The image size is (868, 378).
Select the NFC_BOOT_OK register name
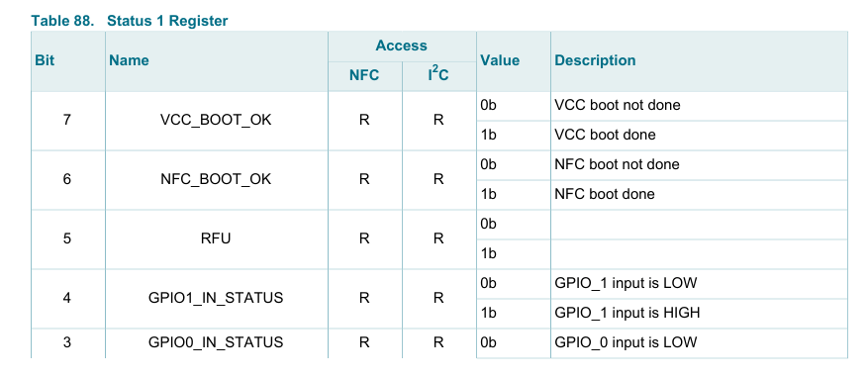[x=216, y=179]
